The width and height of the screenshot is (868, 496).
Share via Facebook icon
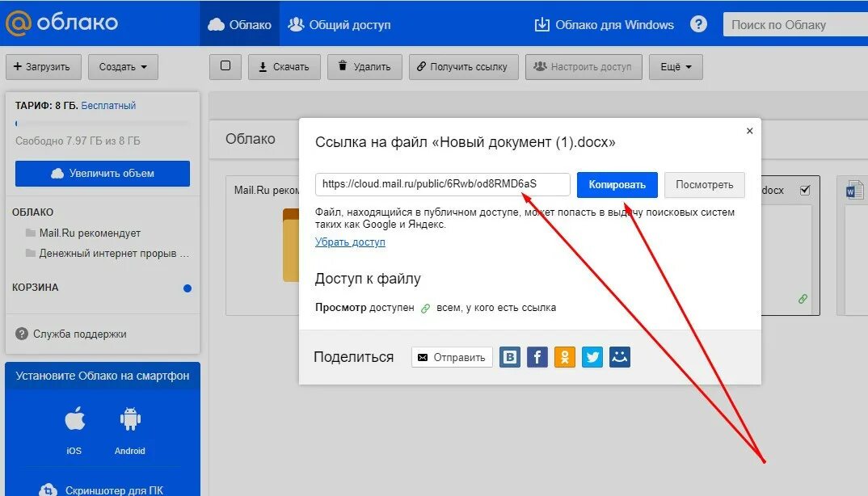pyautogui.click(x=537, y=357)
